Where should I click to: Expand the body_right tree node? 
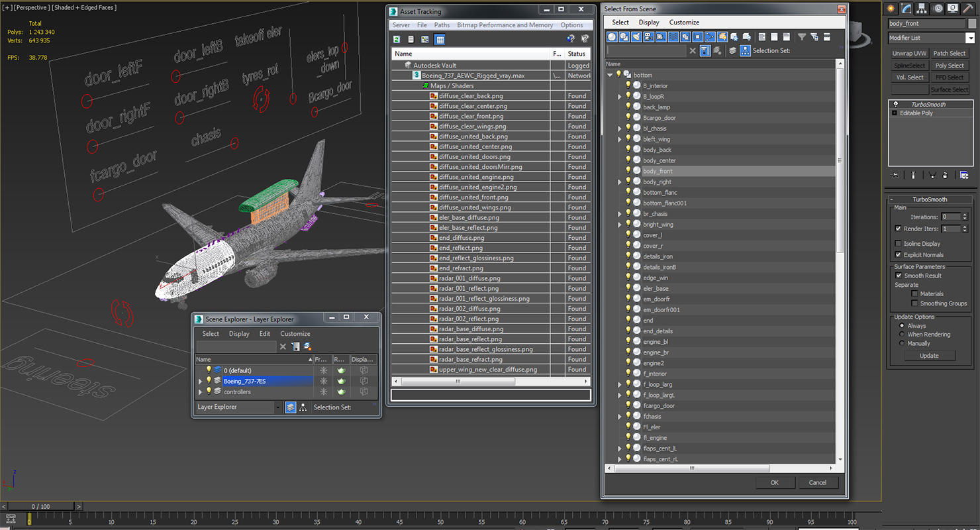coord(620,182)
